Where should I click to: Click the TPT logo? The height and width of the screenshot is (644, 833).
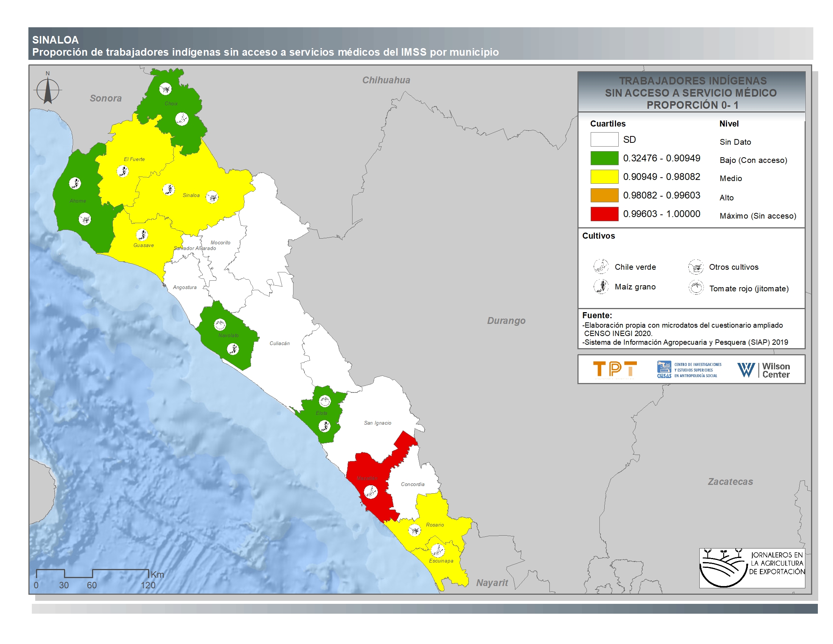tap(615, 369)
